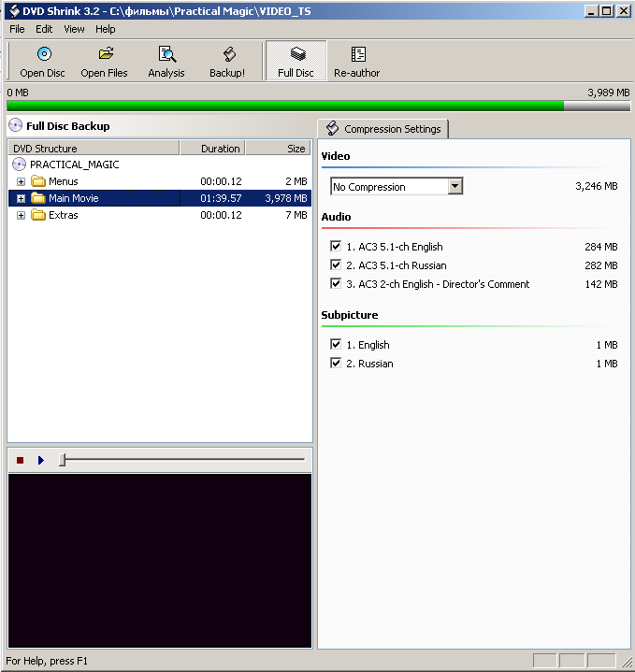Start Backup! from the toolbar

click(227, 61)
